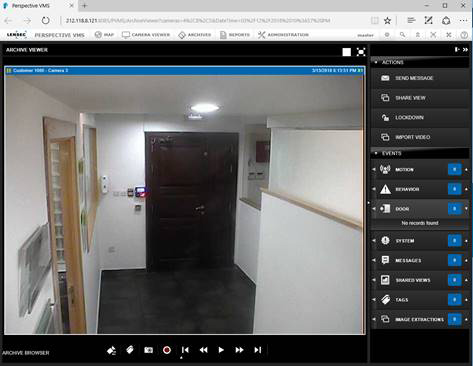Screen dimensions: 473x366
Task: Collapse the Door events list
Action: pyautogui.click(x=466, y=209)
